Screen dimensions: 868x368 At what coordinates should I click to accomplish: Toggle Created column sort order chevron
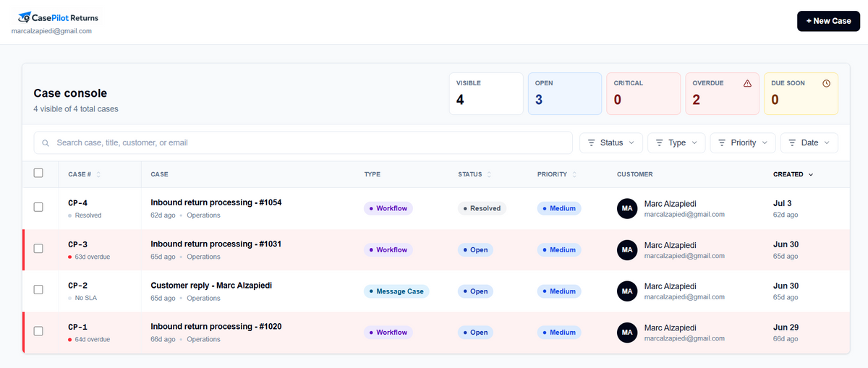tap(811, 174)
